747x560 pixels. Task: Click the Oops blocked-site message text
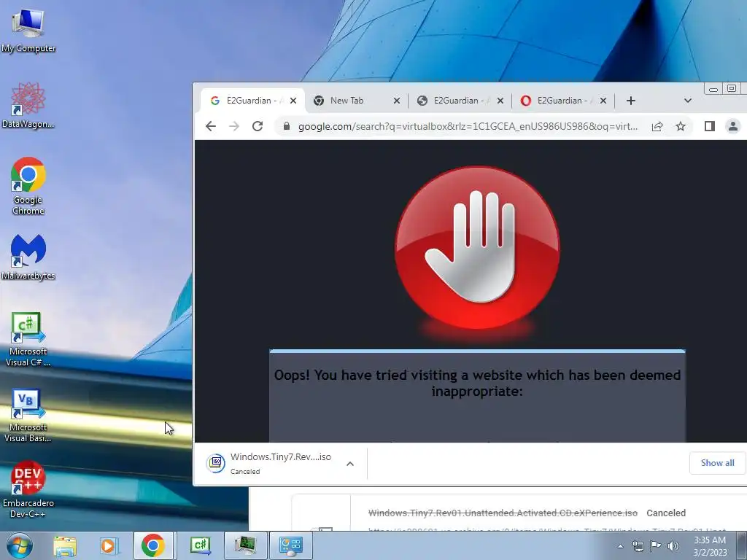477,383
